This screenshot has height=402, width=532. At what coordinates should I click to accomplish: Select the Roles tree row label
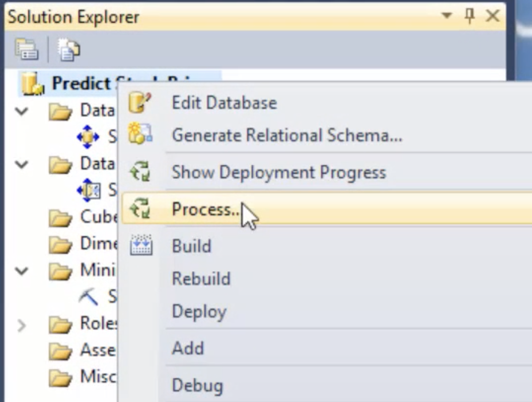point(99,324)
